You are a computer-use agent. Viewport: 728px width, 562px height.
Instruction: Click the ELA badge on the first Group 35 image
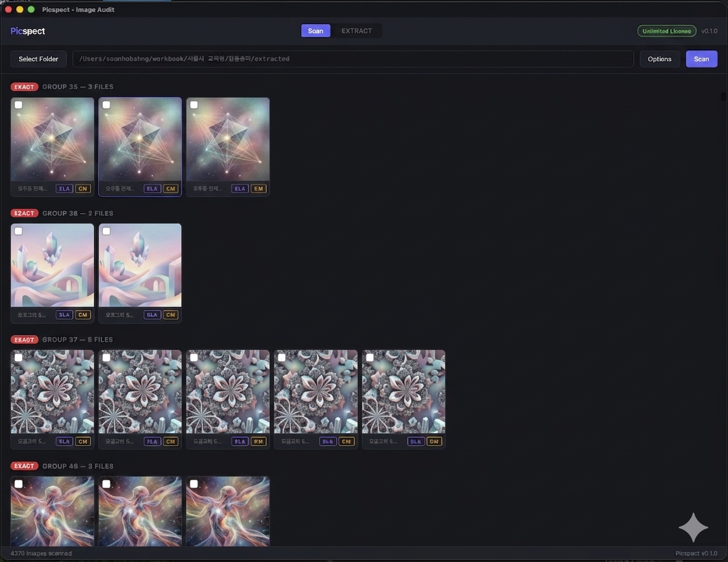point(64,189)
